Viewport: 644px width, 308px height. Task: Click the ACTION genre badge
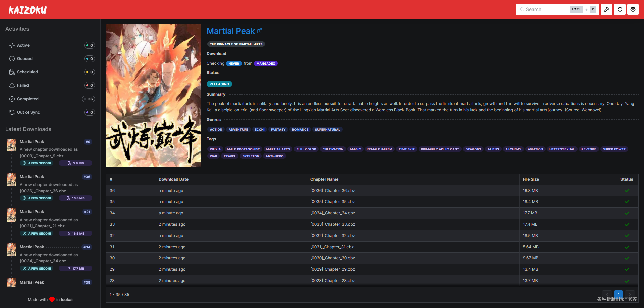click(216, 130)
